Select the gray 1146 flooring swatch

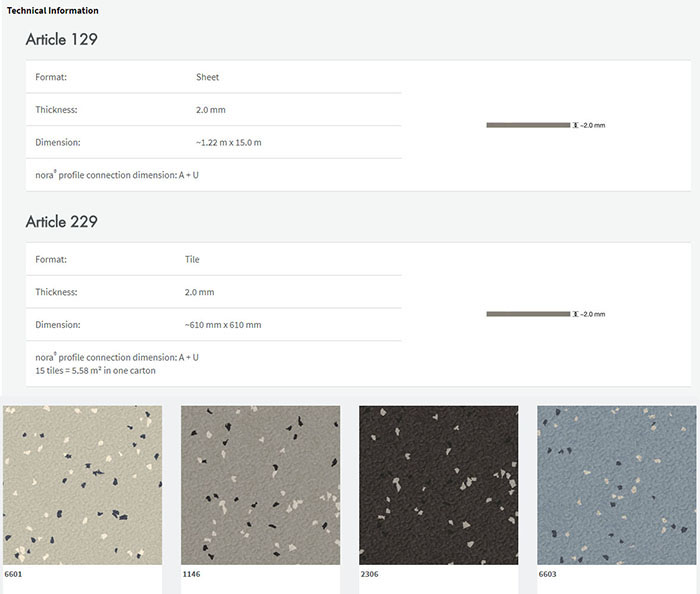pyautogui.click(x=260, y=485)
